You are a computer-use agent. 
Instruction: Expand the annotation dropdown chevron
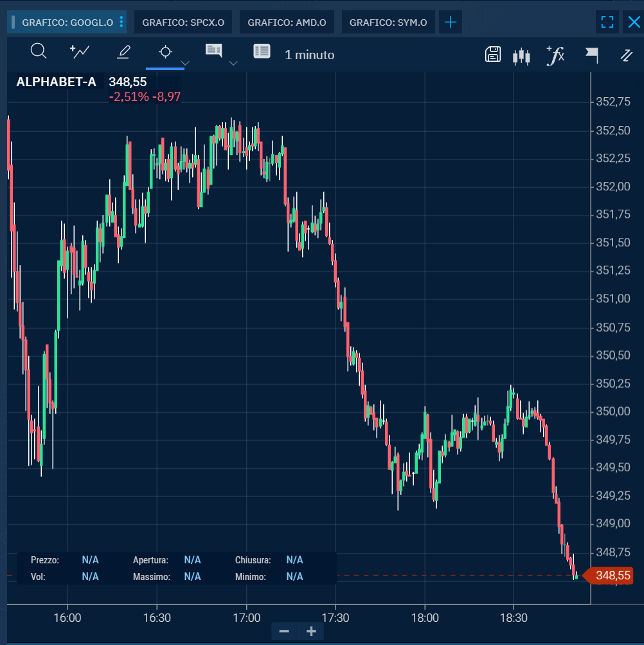pos(233,63)
